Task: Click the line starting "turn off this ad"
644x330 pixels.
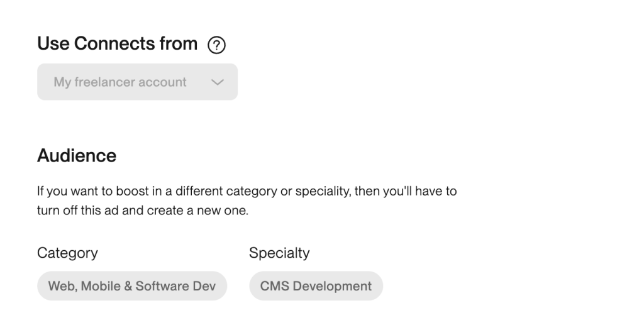Action: pyautogui.click(x=143, y=211)
